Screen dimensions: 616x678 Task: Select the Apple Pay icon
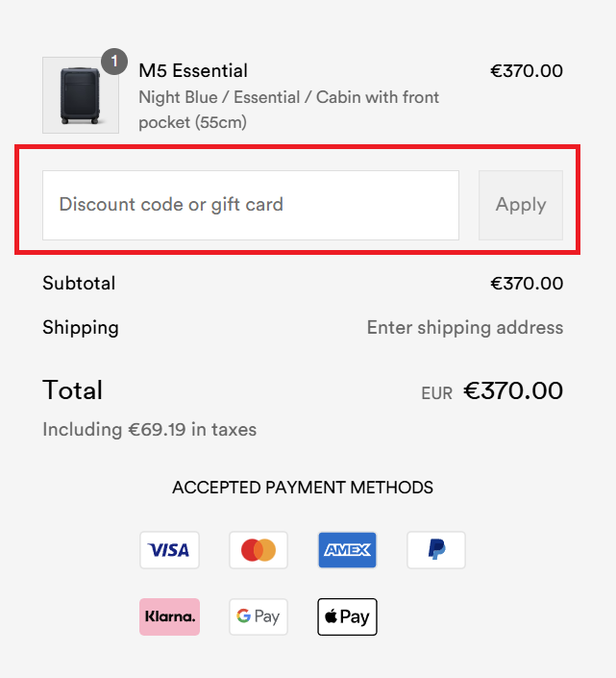pyautogui.click(x=347, y=616)
